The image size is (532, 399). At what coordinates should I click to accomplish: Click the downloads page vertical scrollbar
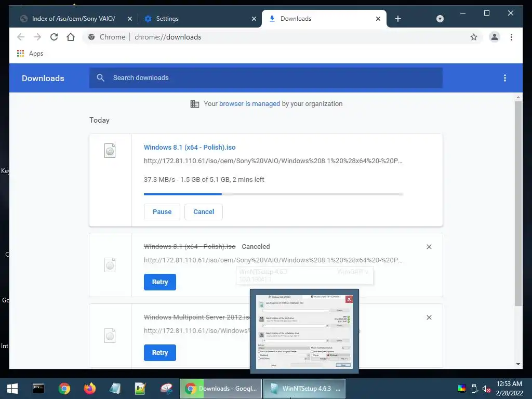518,204
